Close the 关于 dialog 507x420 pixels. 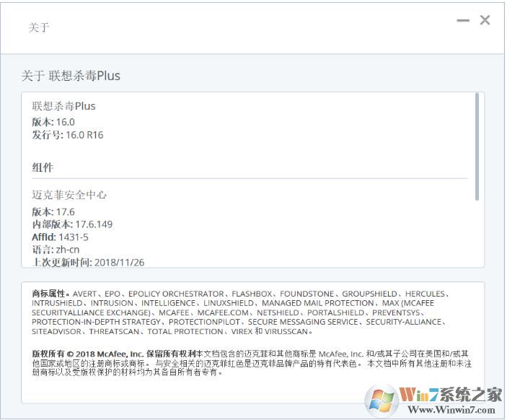point(485,20)
